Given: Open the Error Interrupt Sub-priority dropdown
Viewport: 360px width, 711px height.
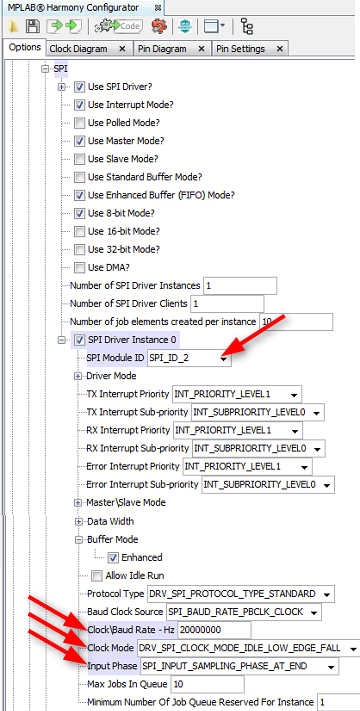Looking at the screenshot, I should click(268, 485).
